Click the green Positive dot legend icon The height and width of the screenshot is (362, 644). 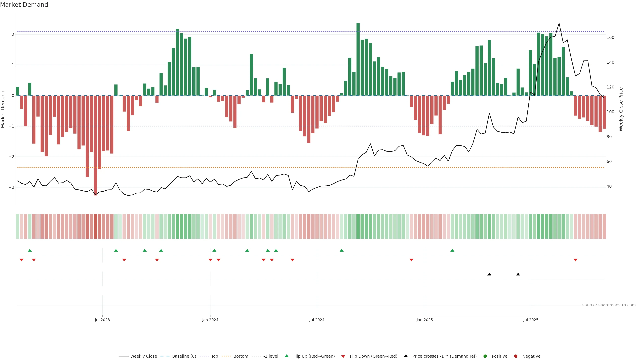[x=485, y=356]
